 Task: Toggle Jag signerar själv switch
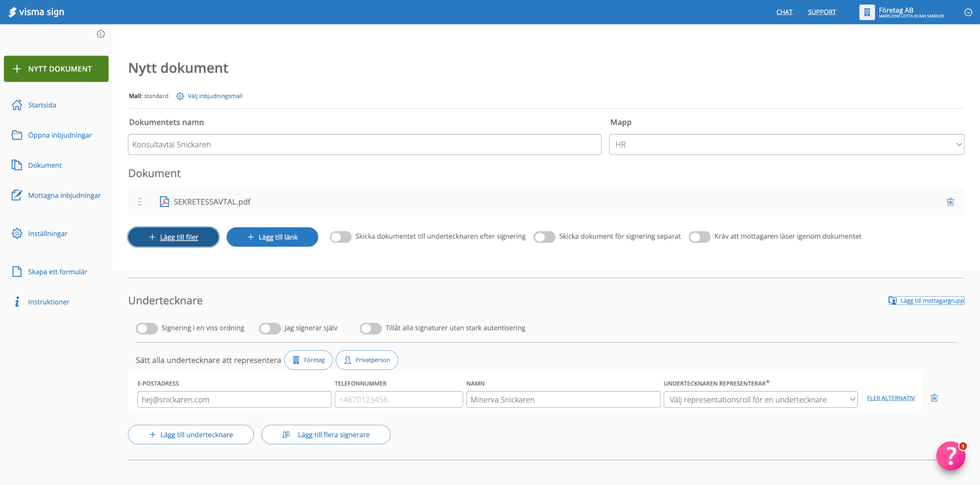click(x=270, y=328)
